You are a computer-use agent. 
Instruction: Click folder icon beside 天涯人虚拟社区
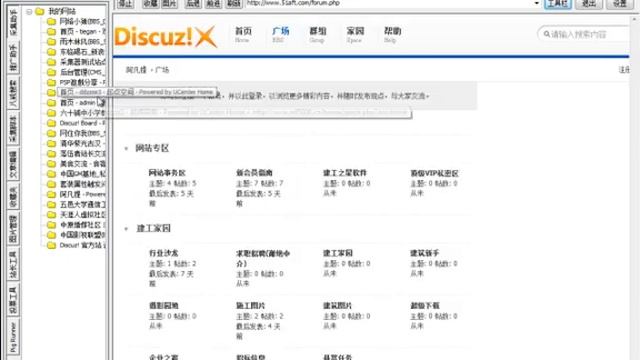[x=51, y=215]
